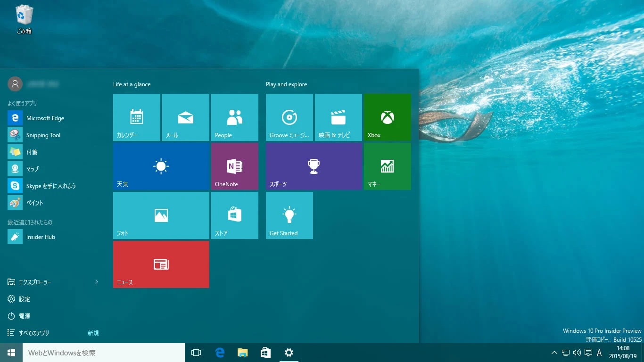The image size is (644, 362).
Task: Open the スポーツ (Sports) tile
Action: tap(314, 166)
